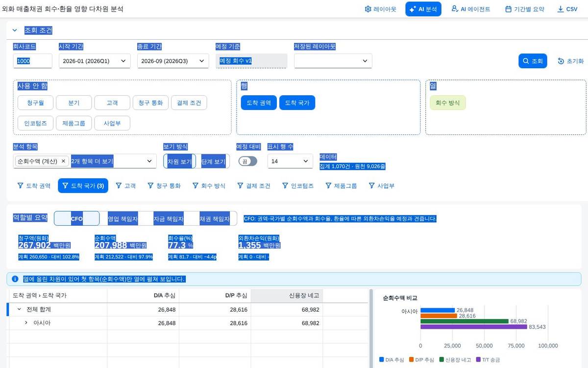Expand 아시아 row in table

(x=26, y=323)
